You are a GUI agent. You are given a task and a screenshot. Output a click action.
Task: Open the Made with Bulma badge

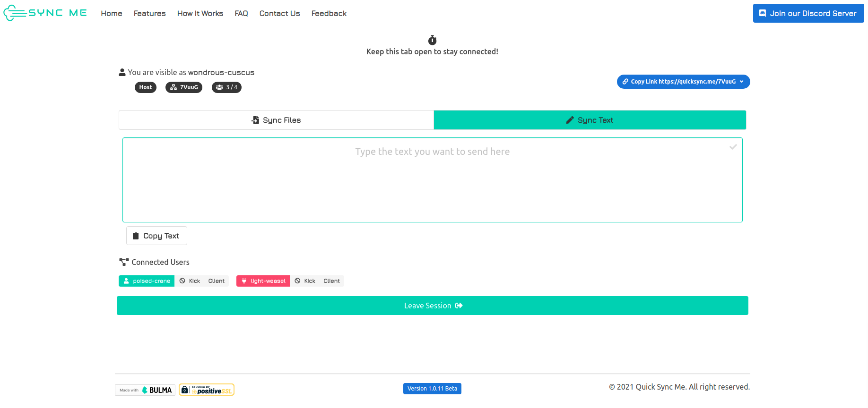145,390
